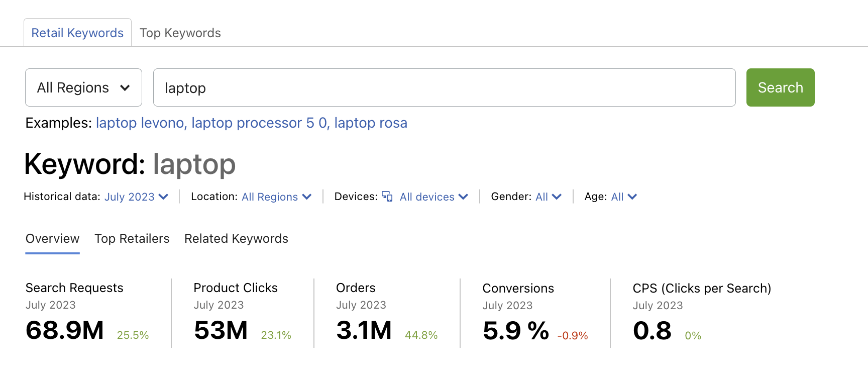Switch to the Retail Keywords tab
The height and width of the screenshot is (373, 868).
click(x=77, y=33)
